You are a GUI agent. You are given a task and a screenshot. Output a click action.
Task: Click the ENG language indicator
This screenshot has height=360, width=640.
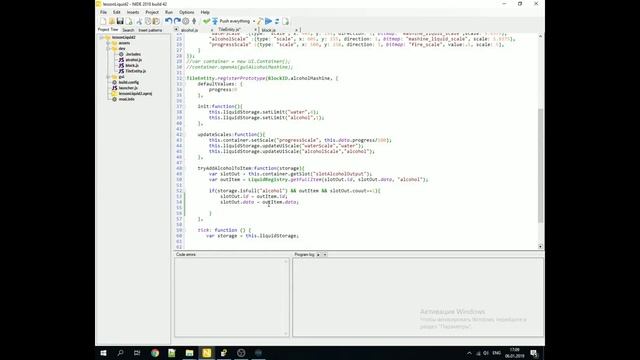[497, 353]
